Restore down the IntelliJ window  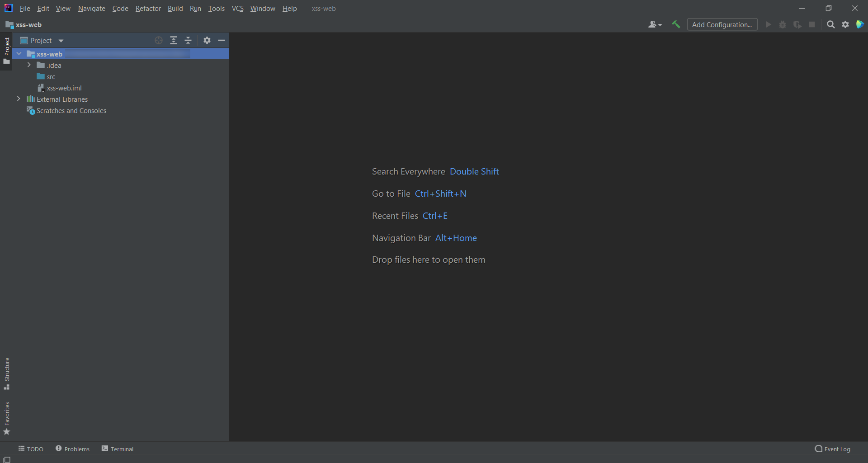[x=828, y=8]
